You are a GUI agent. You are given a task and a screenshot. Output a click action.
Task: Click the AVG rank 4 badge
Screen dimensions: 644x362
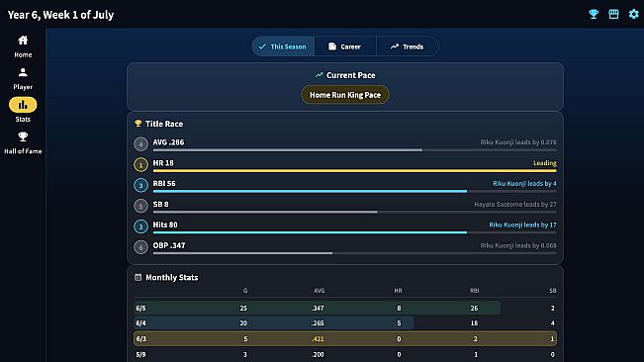140,144
